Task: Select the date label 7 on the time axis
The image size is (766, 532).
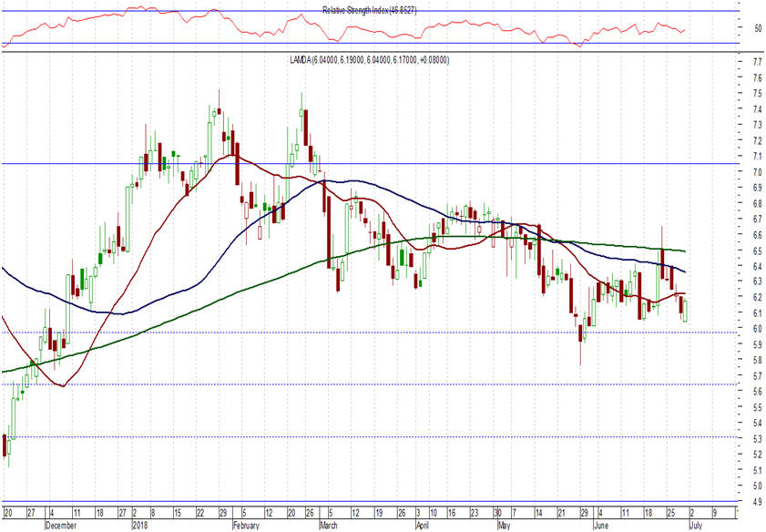Action: [514, 513]
